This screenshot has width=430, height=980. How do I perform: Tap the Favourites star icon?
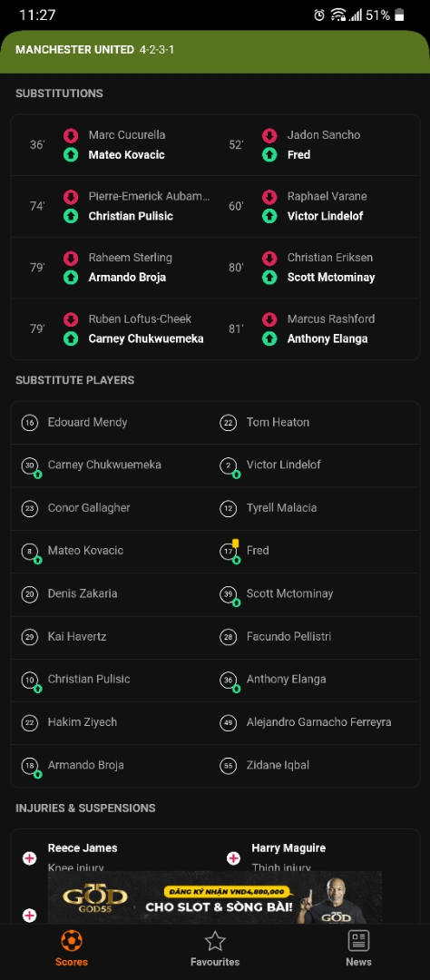point(215,940)
